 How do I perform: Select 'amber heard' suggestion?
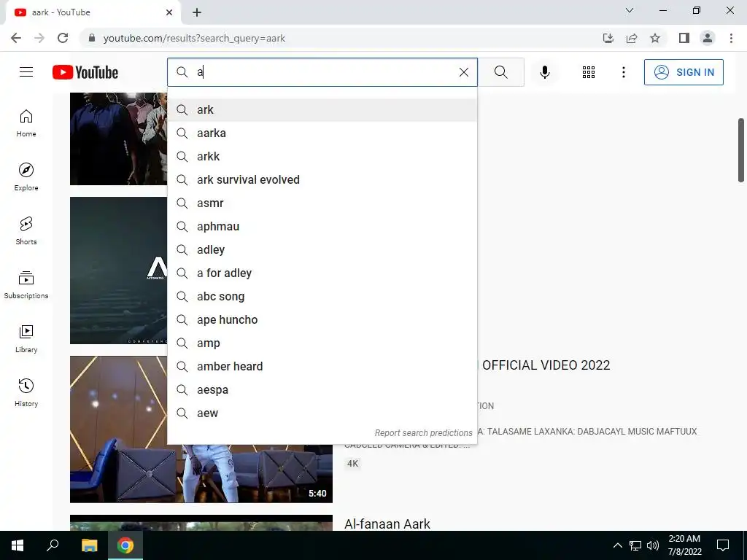[322, 367]
